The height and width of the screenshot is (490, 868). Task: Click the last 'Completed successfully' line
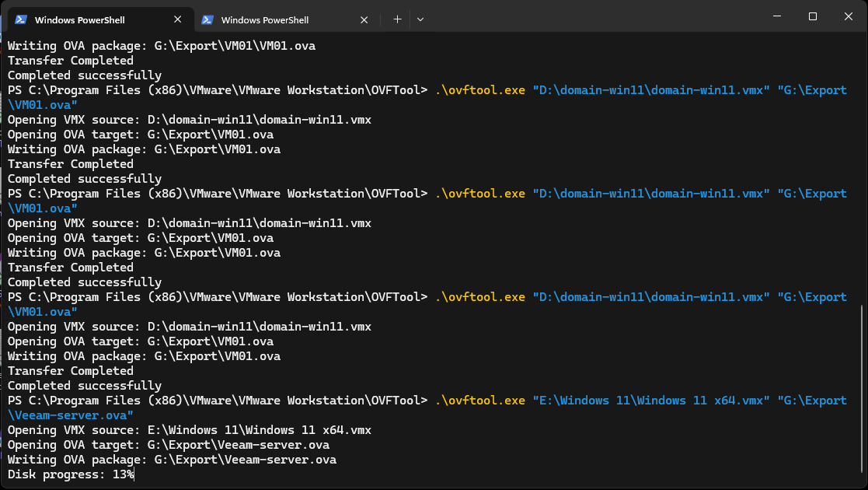click(x=85, y=386)
